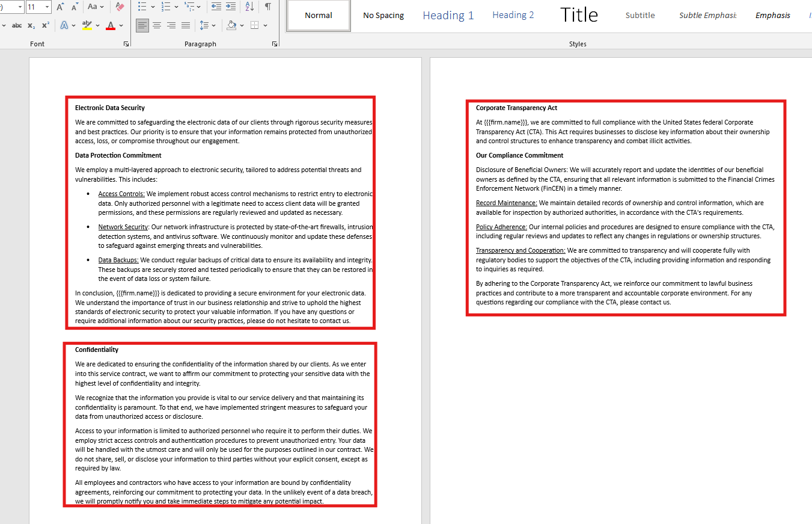Apply yellow text highlight color
Screen dimensions: 812x524
point(87,25)
